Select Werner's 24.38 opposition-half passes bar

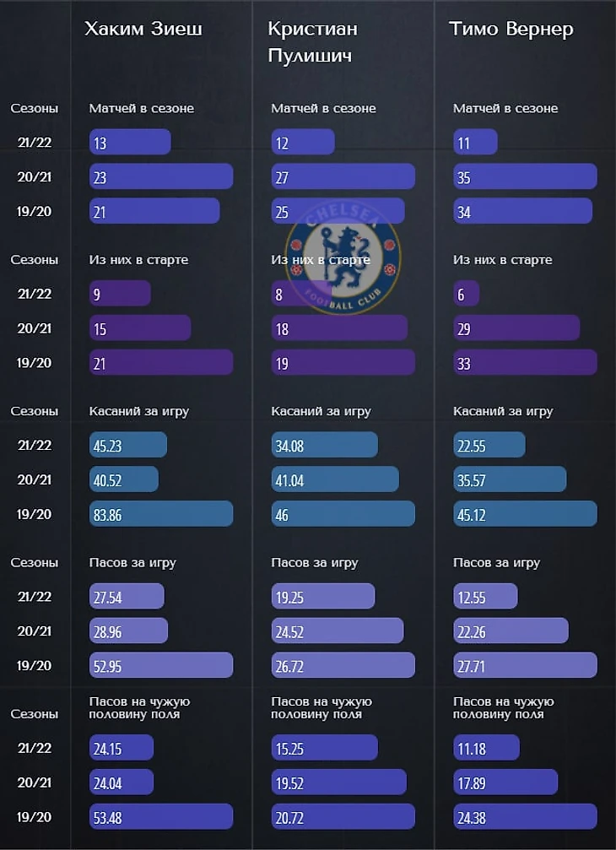[524, 816]
